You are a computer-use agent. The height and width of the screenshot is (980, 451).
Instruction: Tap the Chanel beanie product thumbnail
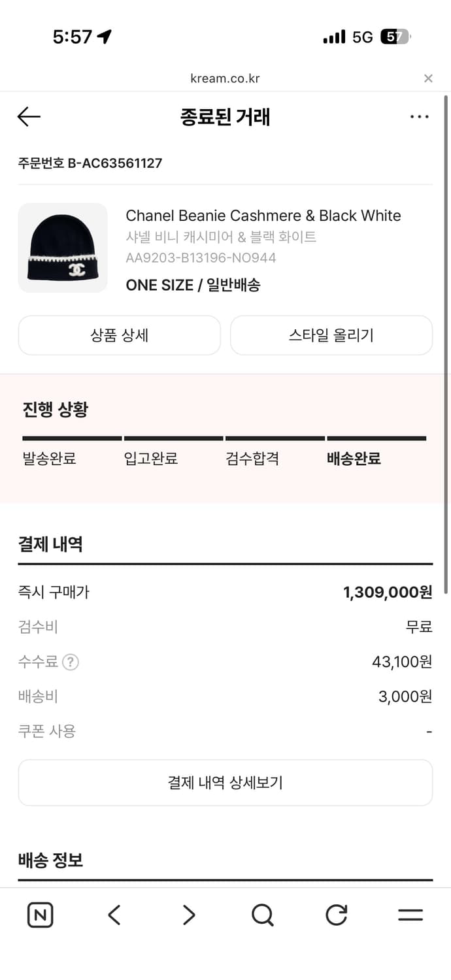[x=63, y=248]
